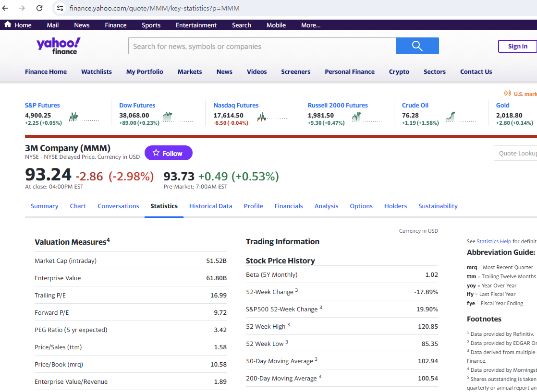This screenshot has height=392, width=537.
Task: Open the Watchlists section
Action: pos(97,71)
